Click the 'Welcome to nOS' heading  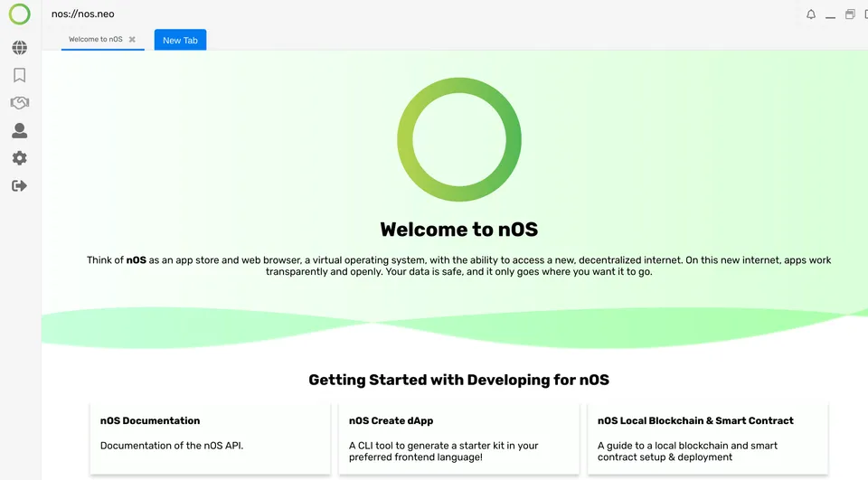(459, 230)
